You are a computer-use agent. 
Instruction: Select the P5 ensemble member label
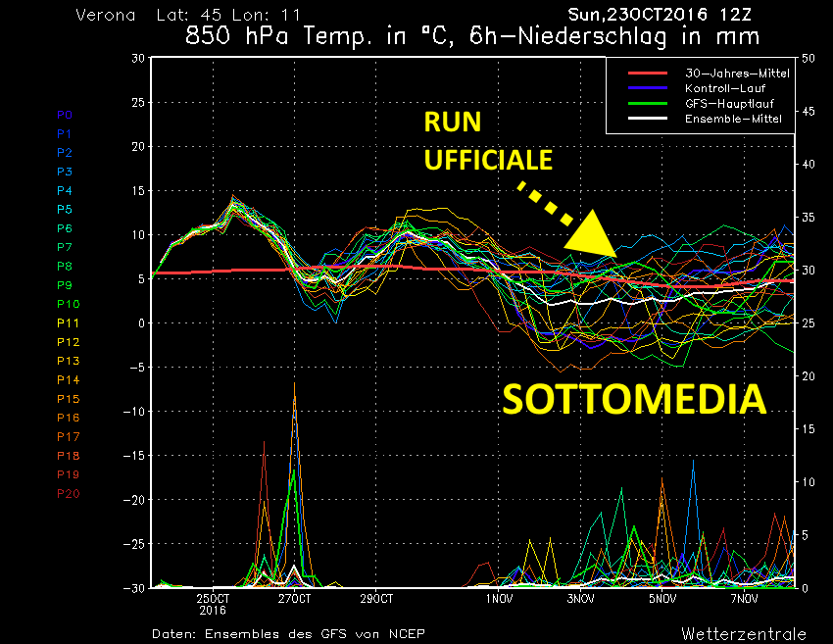click(65, 210)
